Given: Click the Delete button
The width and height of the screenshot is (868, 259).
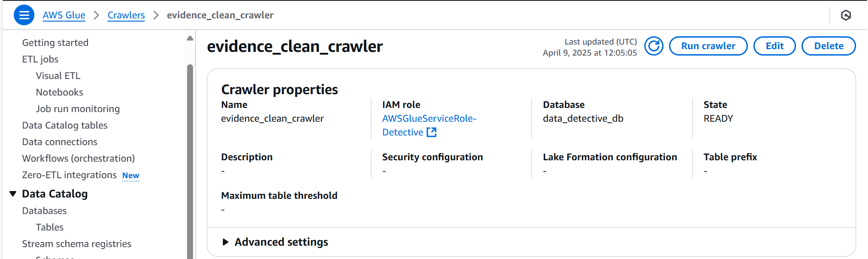Looking at the screenshot, I should [x=829, y=46].
